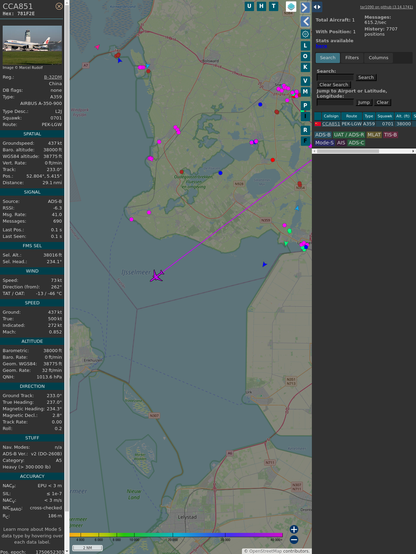The image size is (416, 554).
Task: Zoom out with the minus button
Action: tap(294, 540)
